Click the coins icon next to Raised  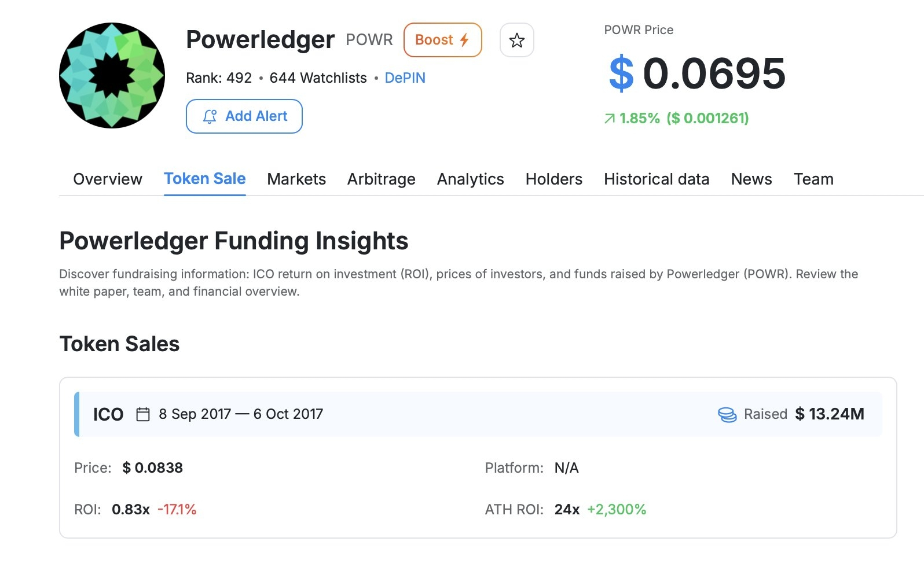coord(727,414)
